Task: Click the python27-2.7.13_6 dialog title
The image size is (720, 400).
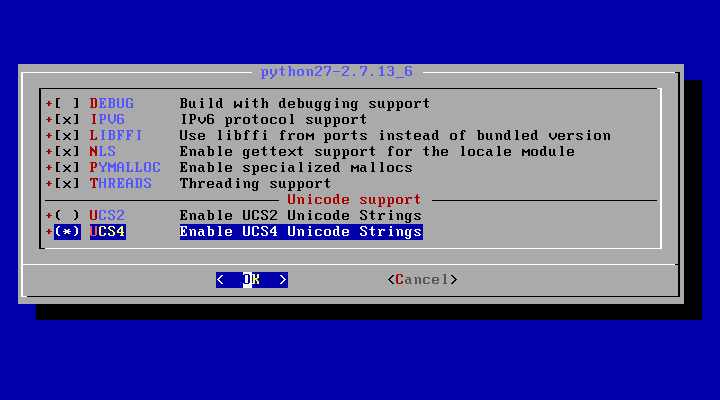Action: (x=337, y=72)
